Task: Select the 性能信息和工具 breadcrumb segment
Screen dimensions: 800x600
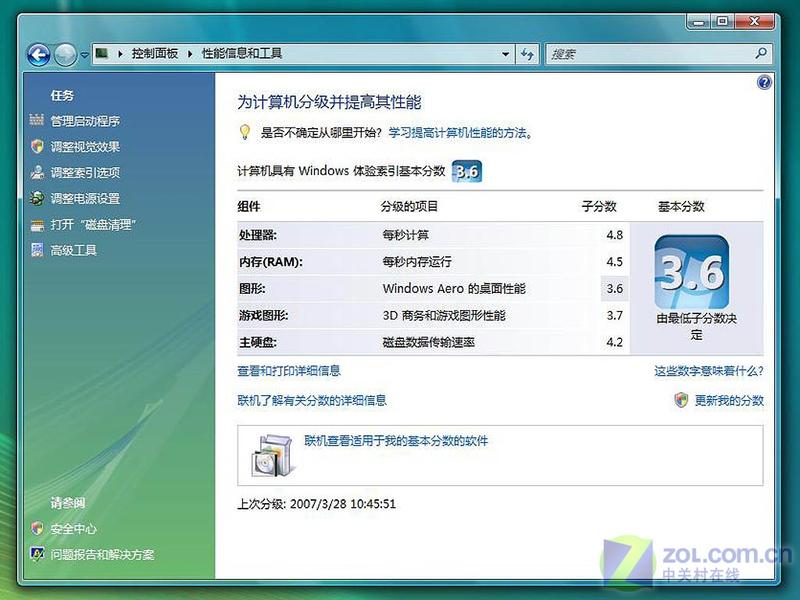Action: (x=242, y=53)
